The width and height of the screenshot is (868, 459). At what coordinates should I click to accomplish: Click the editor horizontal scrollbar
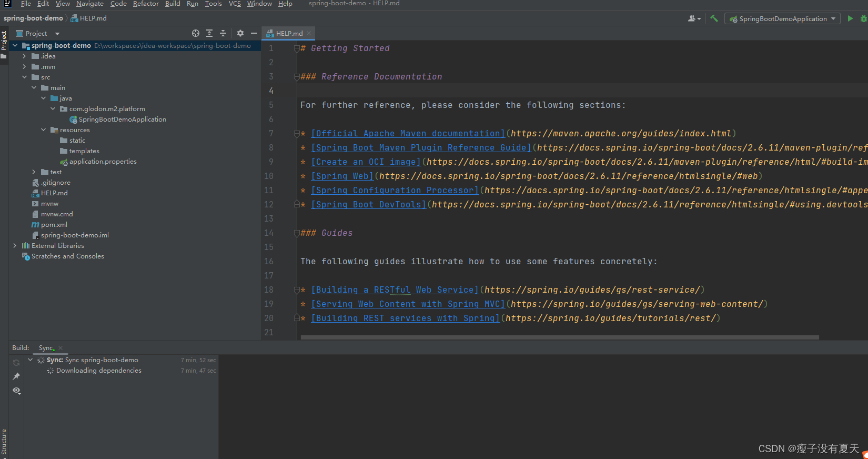tap(560, 337)
